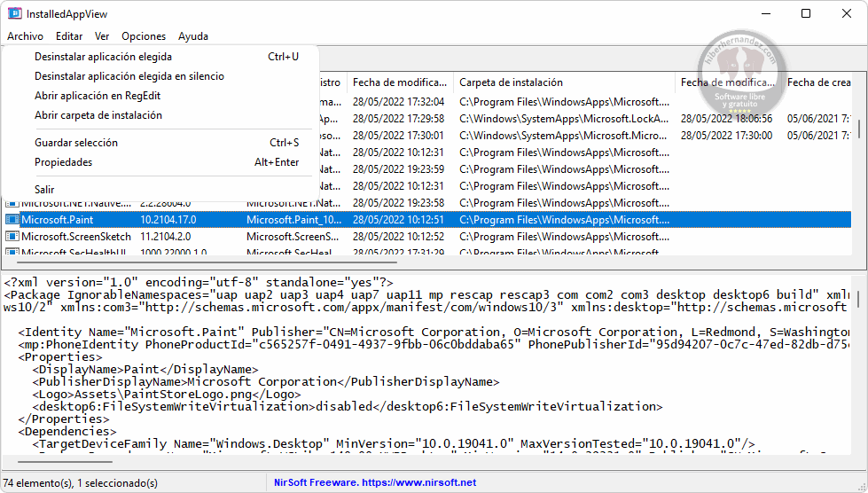Click C:\Windows\SystemApps\Microsoft.LockA... folder cell
Image resolution: width=868 pixels, height=493 pixels.
(564, 119)
